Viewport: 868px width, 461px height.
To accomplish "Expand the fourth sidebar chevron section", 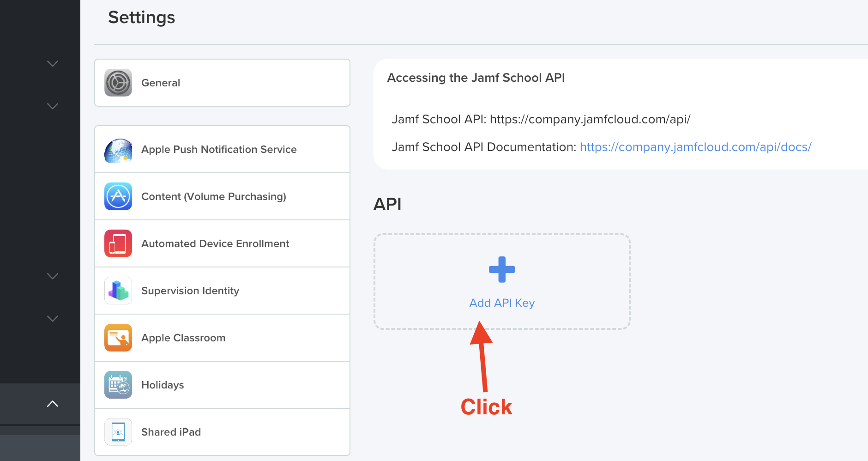I will [53, 318].
